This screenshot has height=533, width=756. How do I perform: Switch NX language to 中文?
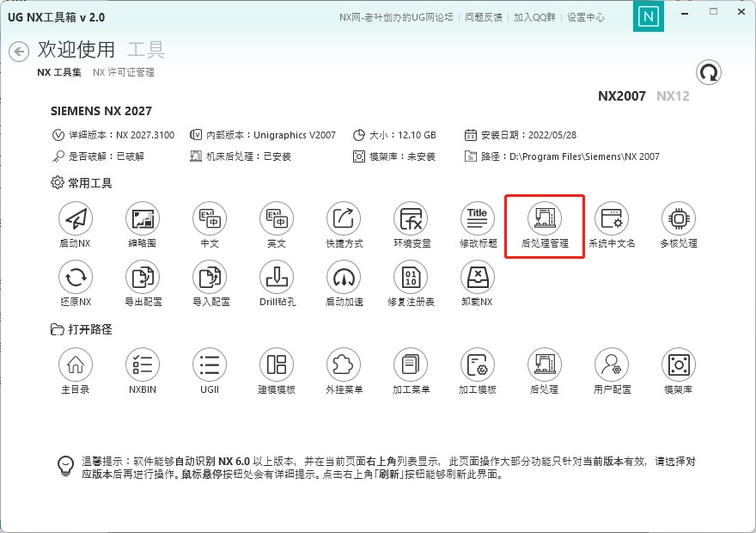(210, 219)
